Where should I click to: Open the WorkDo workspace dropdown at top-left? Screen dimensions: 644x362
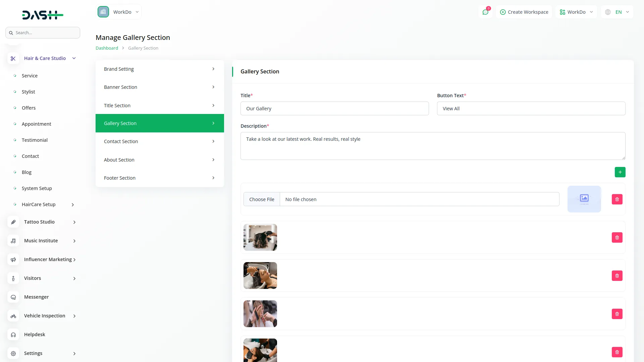[x=119, y=12]
